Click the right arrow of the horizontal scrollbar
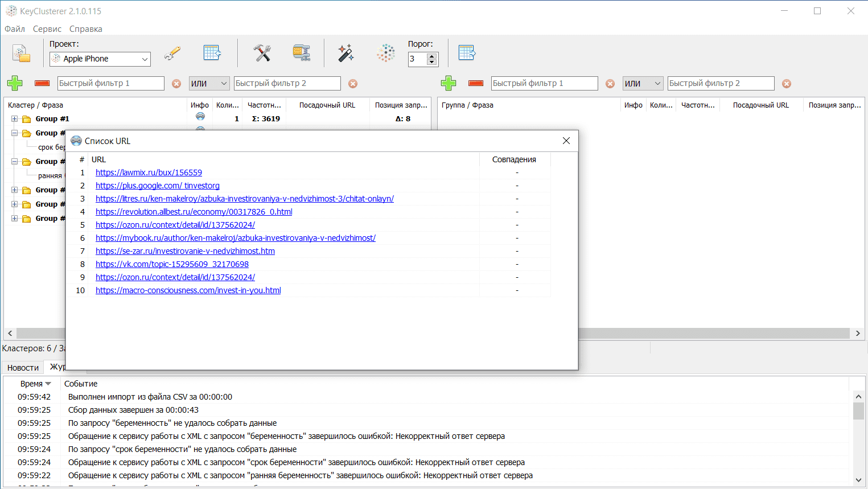The height and width of the screenshot is (489, 868). pos(858,333)
